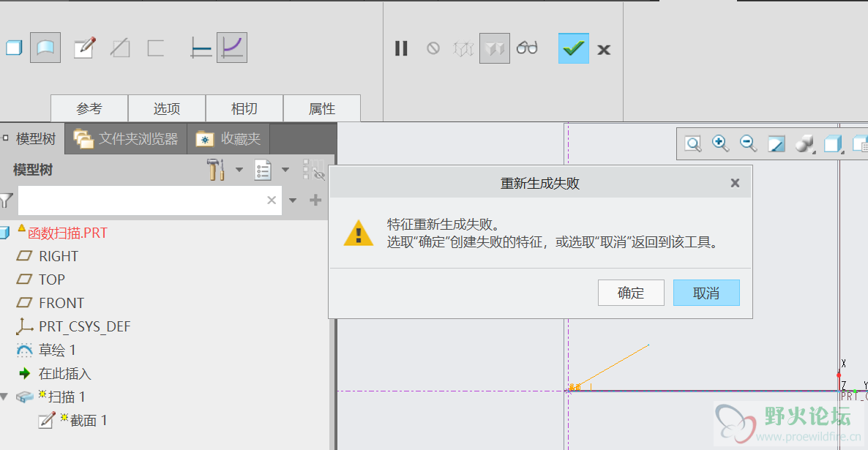Click the model tree filter funnel icon
The height and width of the screenshot is (450, 868).
[6, 200]
